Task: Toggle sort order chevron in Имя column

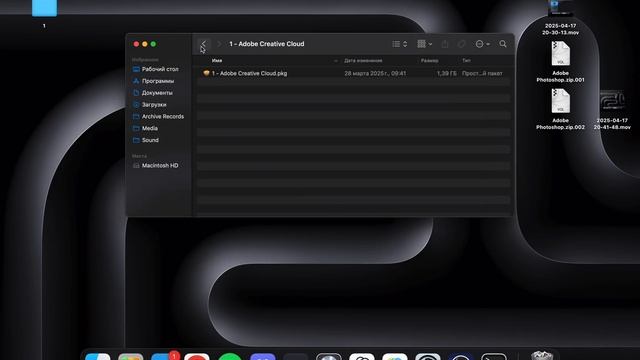Action: pos(336,61)
